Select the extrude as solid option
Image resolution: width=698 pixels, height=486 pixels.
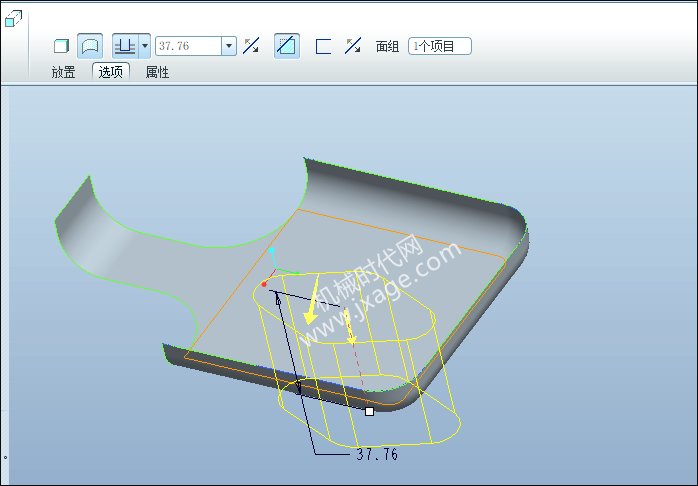[61, 46]
